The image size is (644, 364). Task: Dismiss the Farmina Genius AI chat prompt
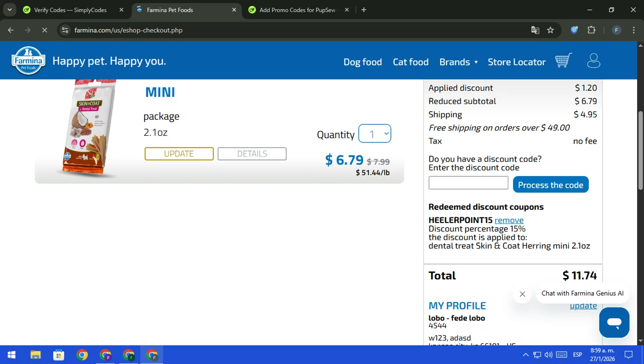point(522,294)
